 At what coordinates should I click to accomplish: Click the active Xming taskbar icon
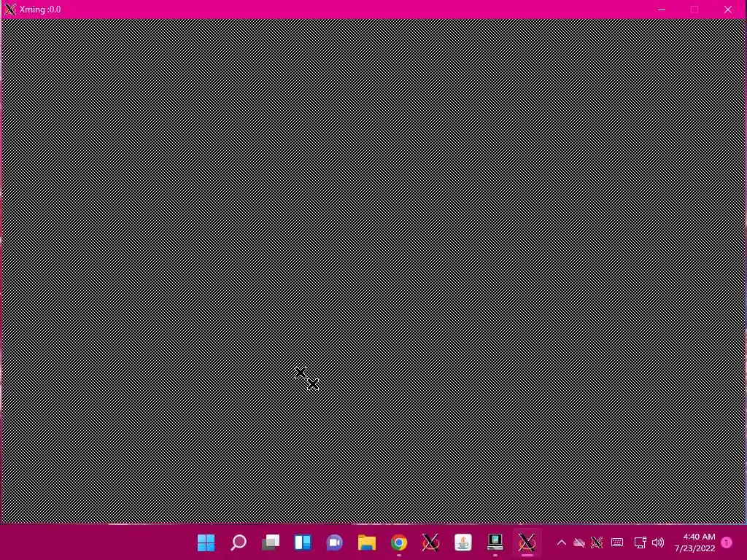[x=527, y=542]
